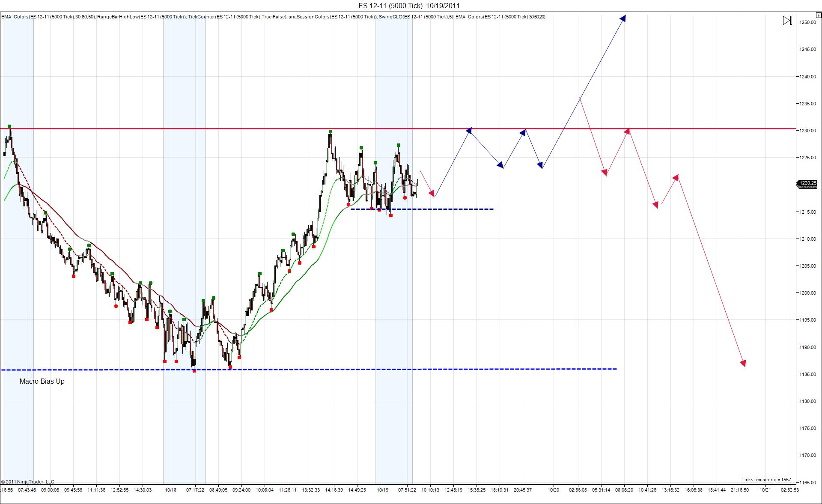
Task: Click the 1240.00 price axis label
Action: tap(807, 77)
